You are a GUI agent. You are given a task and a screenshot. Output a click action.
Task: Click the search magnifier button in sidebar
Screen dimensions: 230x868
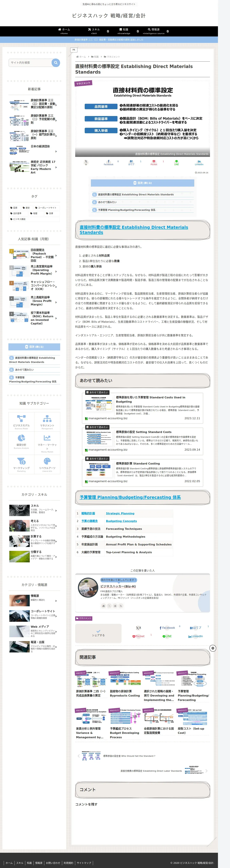pos(56,63)
